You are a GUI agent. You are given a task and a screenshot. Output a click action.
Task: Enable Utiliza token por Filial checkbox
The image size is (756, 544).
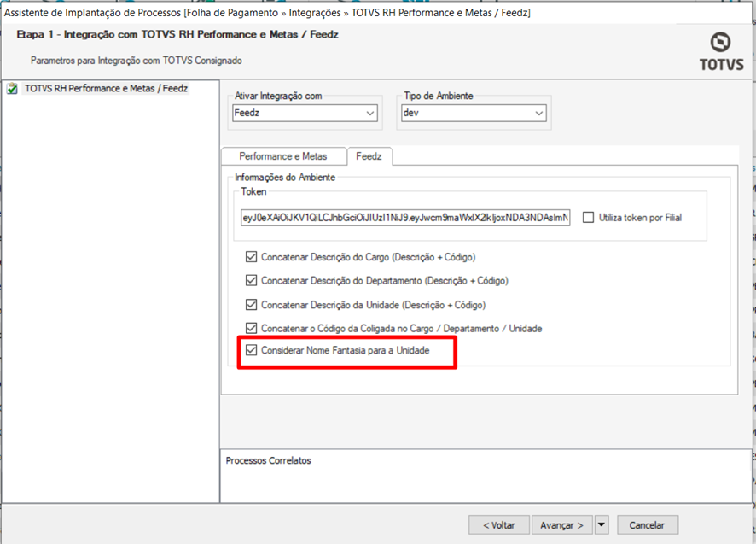click(588, 218)
